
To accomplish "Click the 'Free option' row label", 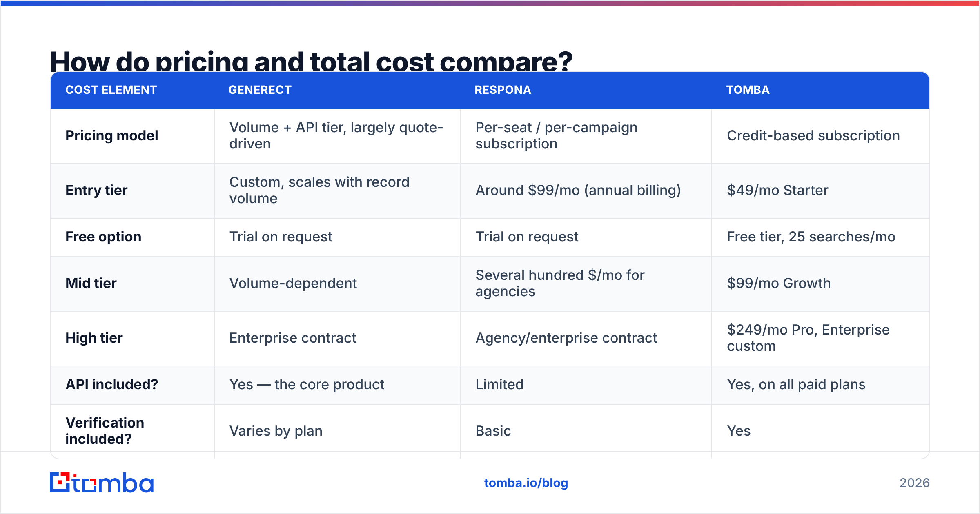I will pos(103,237).
